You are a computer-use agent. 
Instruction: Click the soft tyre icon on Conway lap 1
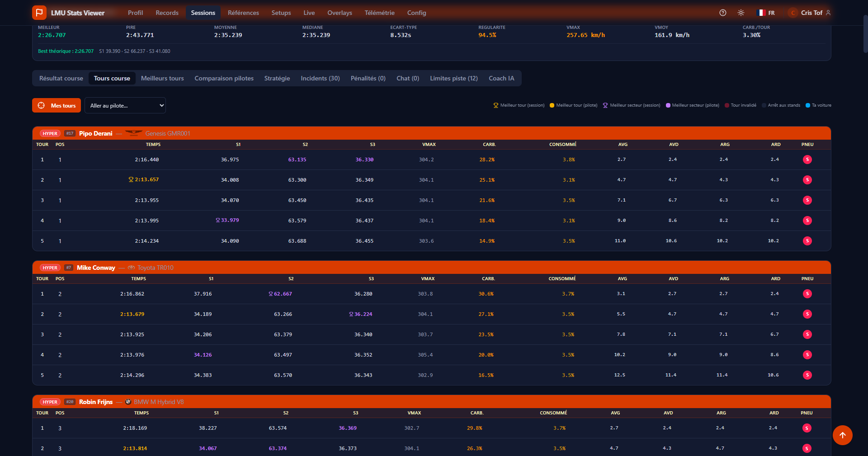[807, 294]
